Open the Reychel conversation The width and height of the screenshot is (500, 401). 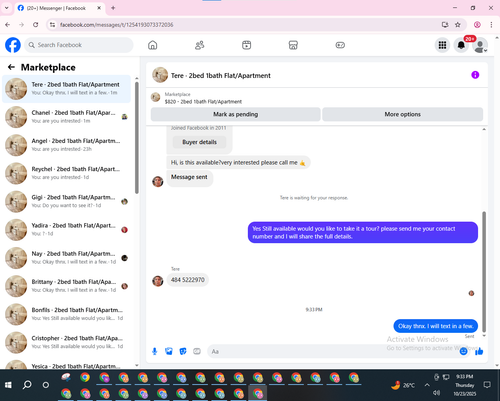[66, 173]
